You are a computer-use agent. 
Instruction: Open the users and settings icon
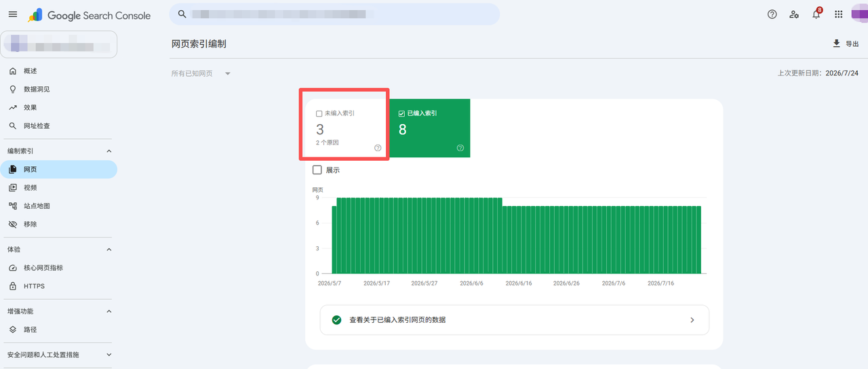pos(794,14)
